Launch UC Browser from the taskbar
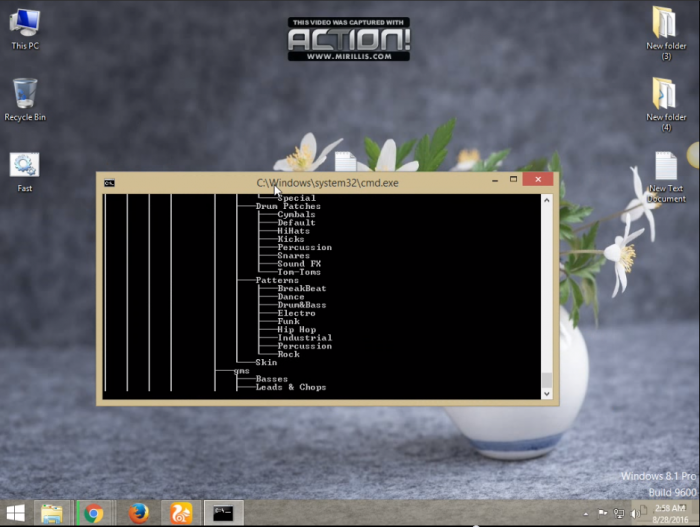This screenshot has height=527, width=700. (x=181, y=513)
